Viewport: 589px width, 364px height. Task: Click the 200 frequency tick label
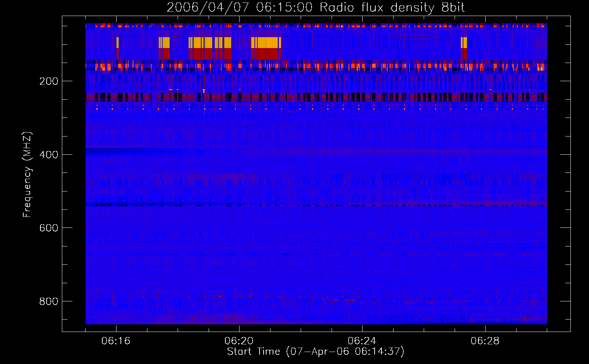[x=49, y=81]
